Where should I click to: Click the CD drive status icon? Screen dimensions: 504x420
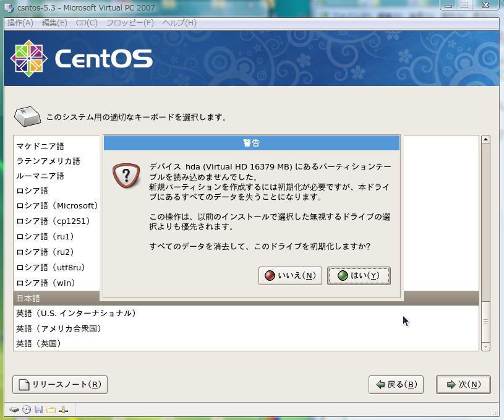click(27, 409)
